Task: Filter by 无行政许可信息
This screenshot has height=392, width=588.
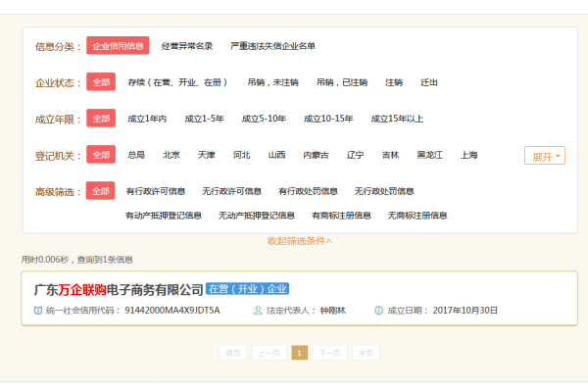Action: [231, 191]
